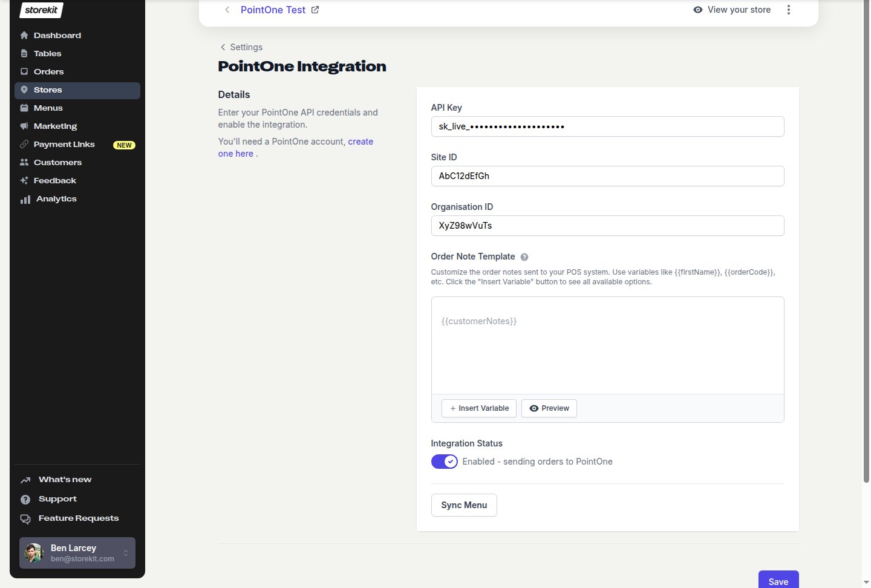Click the Orders sidebar icon
This screenshot has width=871, height=588.
pyautogui.click(x=24, y=71)
